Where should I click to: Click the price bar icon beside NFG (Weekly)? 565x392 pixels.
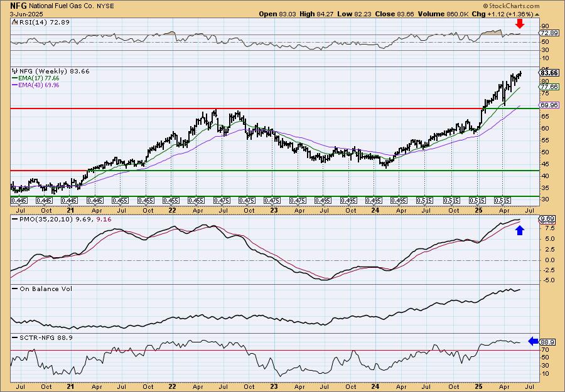pyautogui.click(x=14, y=72)
